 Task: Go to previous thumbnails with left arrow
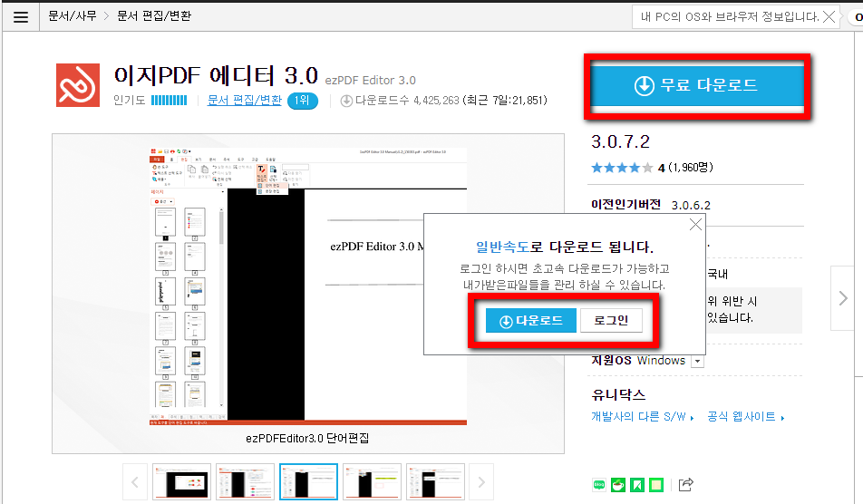(135, 482)
